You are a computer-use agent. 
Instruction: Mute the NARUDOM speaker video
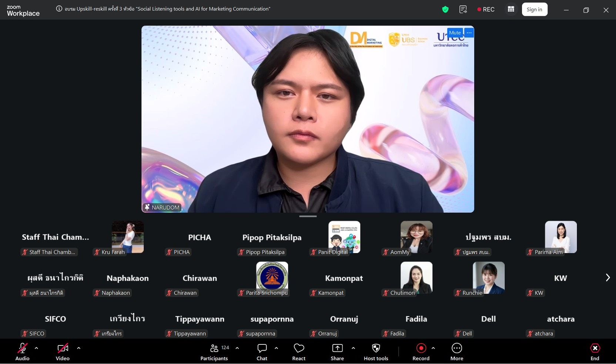pyautogui.click(x=455, y=33)
